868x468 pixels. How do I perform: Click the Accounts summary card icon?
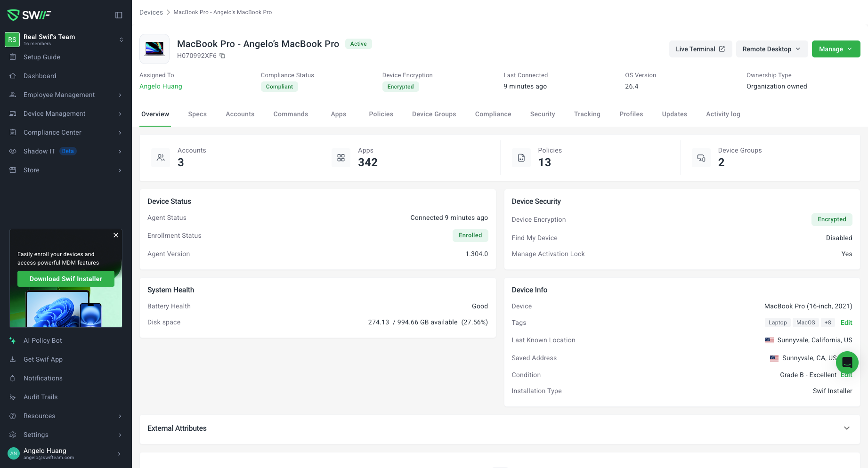[x=161, y=158]
